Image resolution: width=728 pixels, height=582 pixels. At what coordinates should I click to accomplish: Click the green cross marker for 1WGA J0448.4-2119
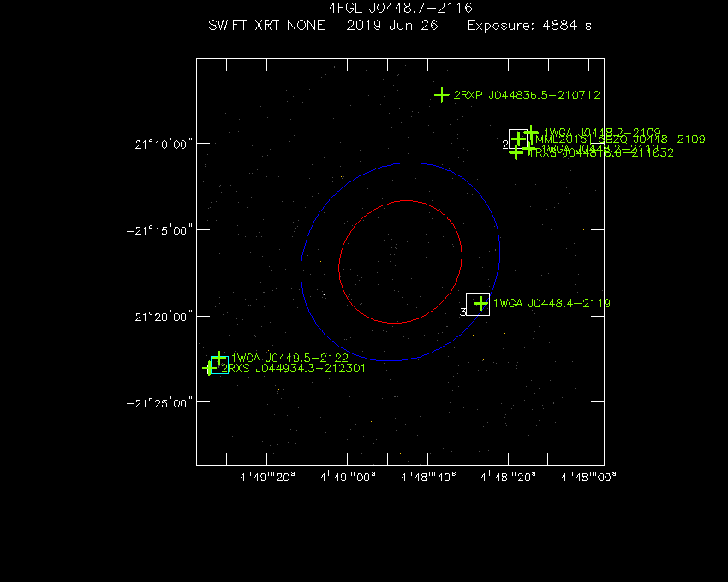pos(480,304)
